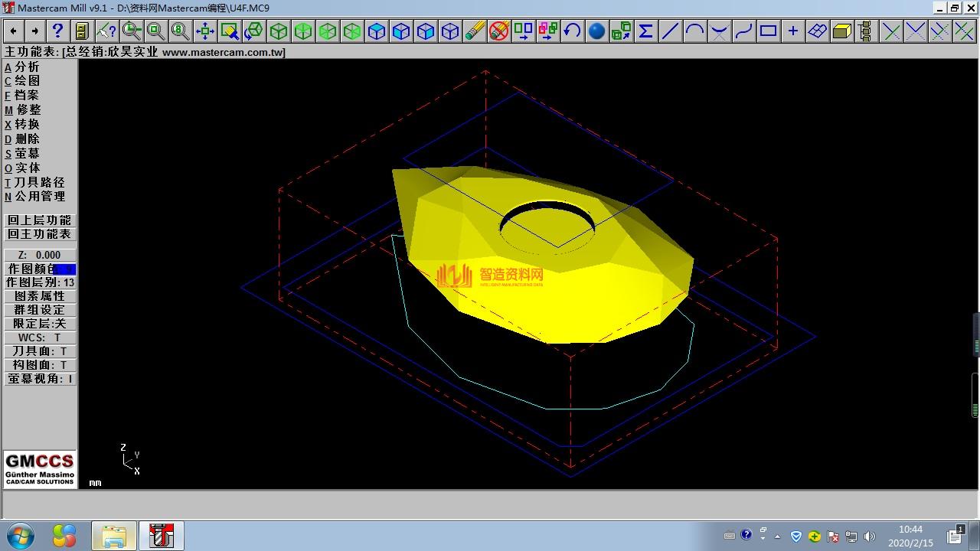Open the 分析 analyze menu
The width and height of the screenshot is (980, 551).
point(26,67)
